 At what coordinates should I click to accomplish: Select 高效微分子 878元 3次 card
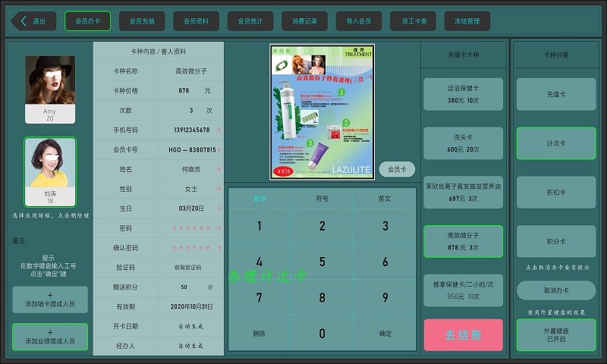click(463, 241)
